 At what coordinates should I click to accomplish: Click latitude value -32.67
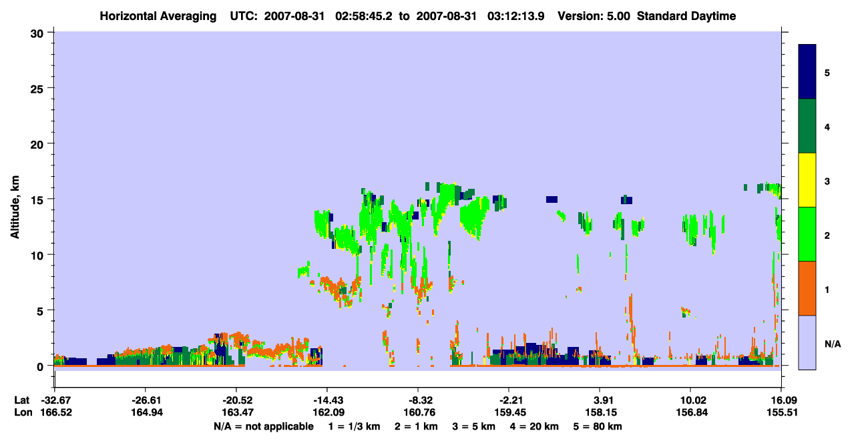[55, 400]
